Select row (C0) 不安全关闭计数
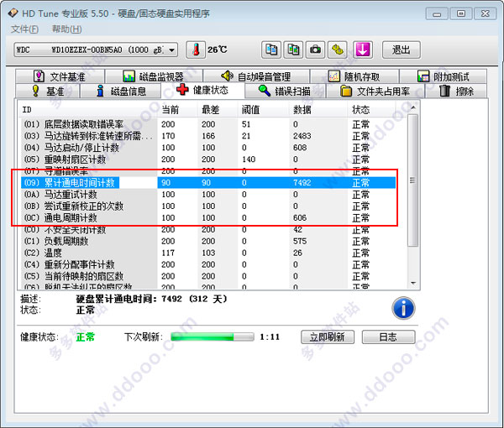Viewport: 504px width, 428px height. (x=208, y=230)
